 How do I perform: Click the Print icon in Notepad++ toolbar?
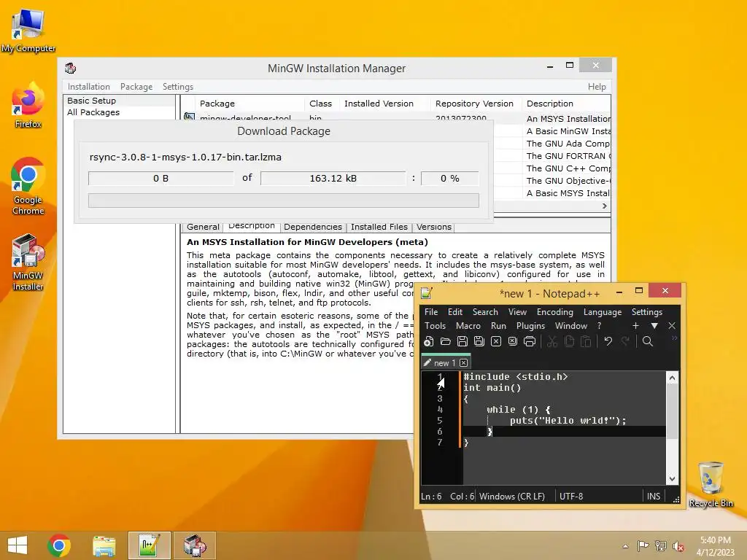pyautogui.click(x=530, y=341)
